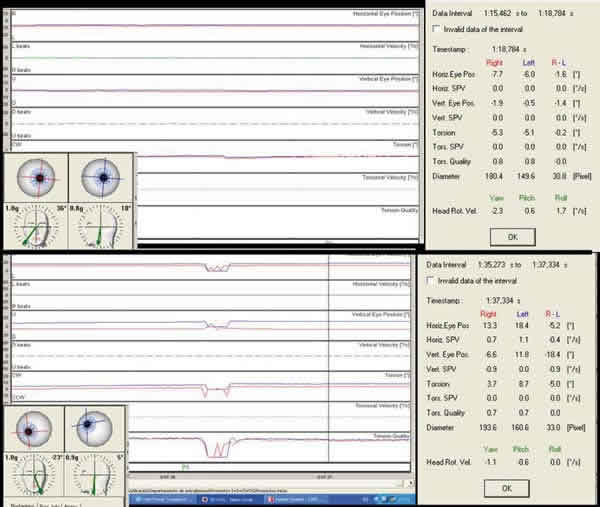Select the Torsional Velocity trace in upper chart

(270, 188)
